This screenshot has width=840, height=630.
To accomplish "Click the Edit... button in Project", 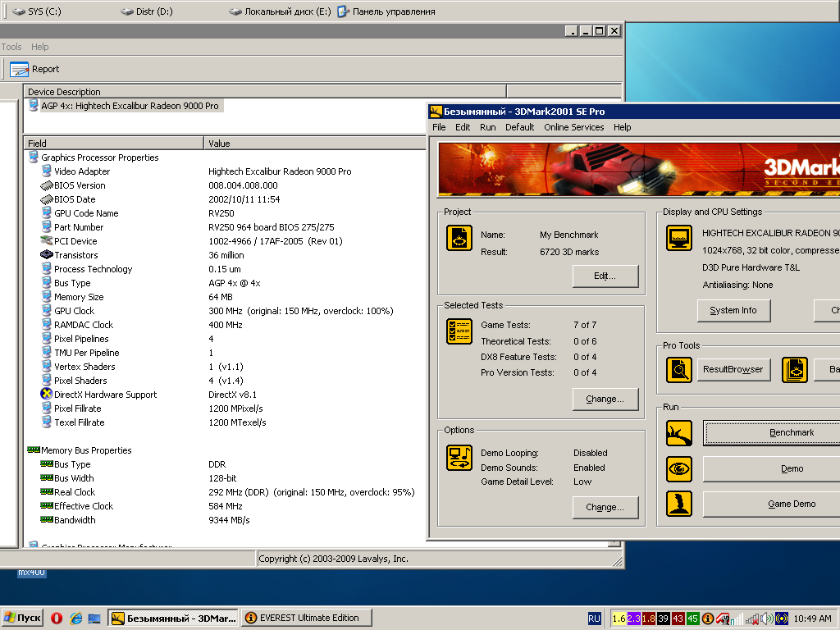I will [x=605, y=276].
